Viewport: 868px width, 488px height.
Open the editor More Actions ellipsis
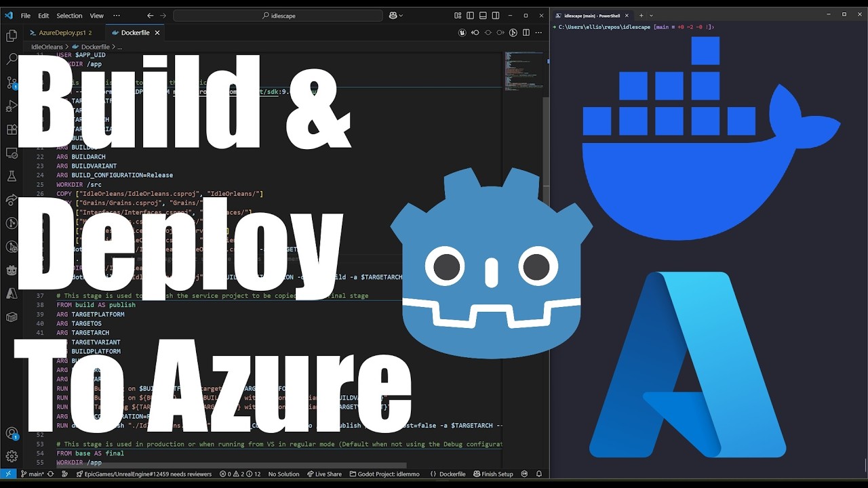(538, 33)
